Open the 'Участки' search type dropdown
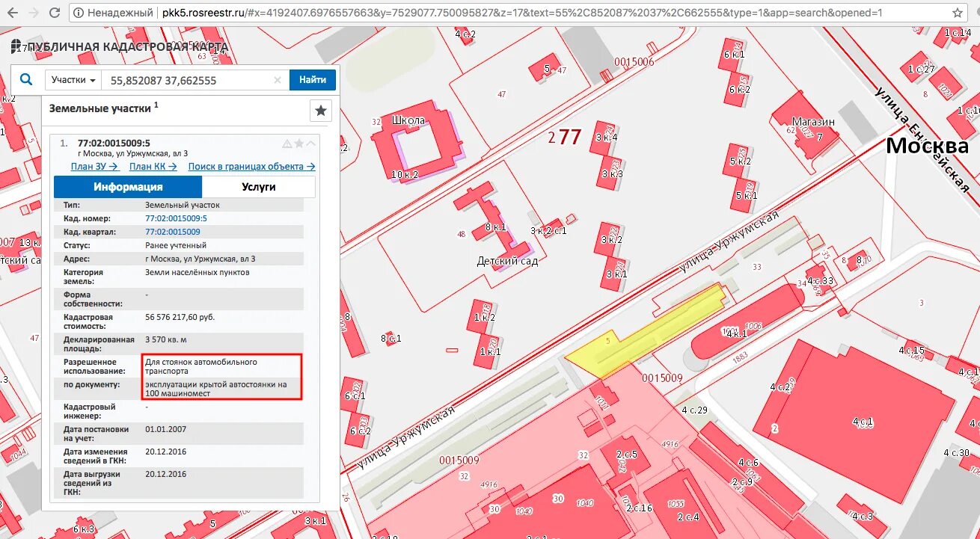980x539 pixels. (x=73, y=80)
